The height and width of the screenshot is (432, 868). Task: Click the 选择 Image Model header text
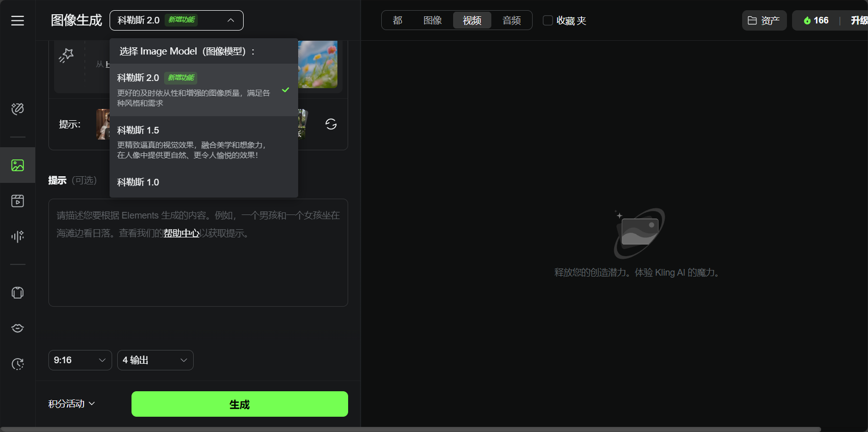point(187,51)
